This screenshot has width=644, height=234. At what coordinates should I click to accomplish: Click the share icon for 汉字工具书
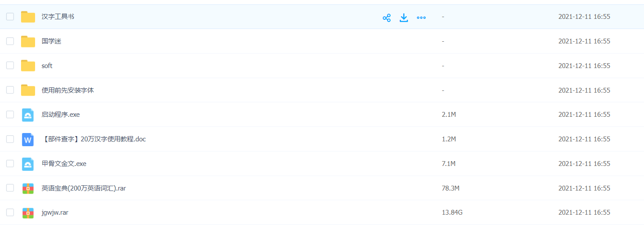click(x=386, y=18)
